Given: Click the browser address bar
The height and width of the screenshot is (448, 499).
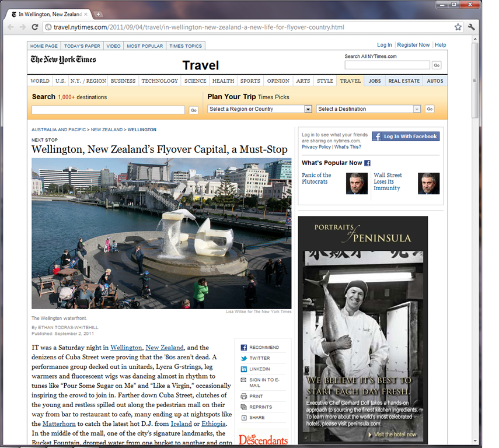Looking at the screenshot, I should 252,27.
